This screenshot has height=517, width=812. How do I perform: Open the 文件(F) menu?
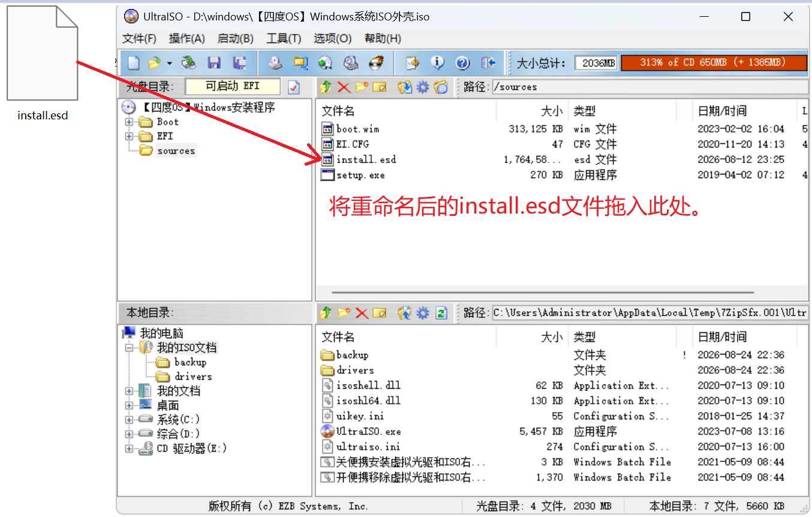(139, 38)
